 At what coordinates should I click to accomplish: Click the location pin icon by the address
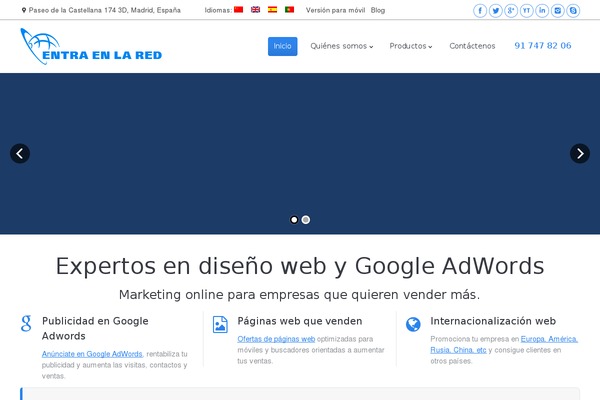click(24, 10)
